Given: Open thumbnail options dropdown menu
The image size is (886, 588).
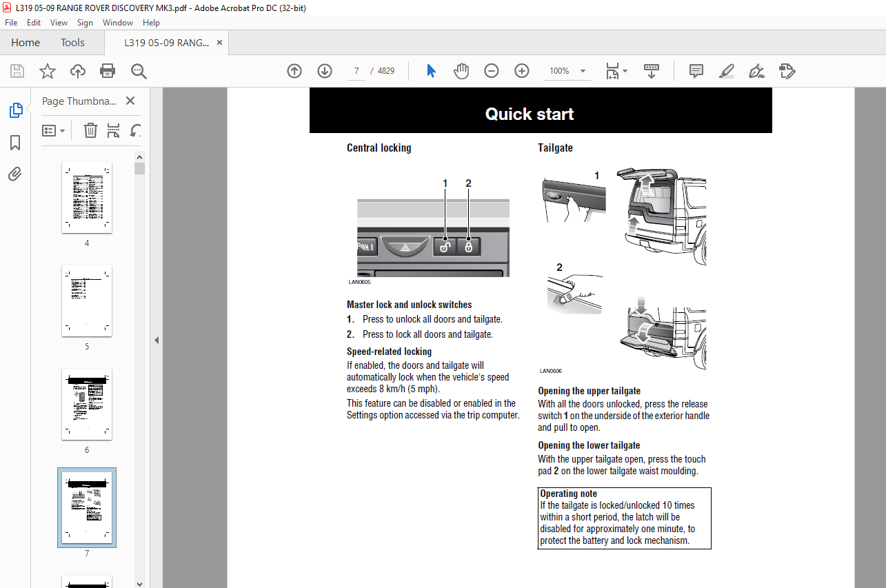Looking at the screenshot, I should 54,130.
